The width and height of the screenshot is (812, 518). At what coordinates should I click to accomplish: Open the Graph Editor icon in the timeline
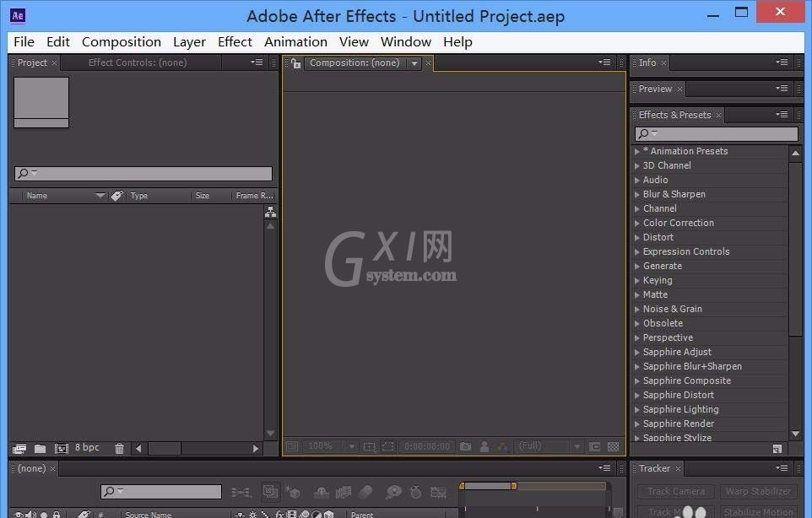point(439,492)
